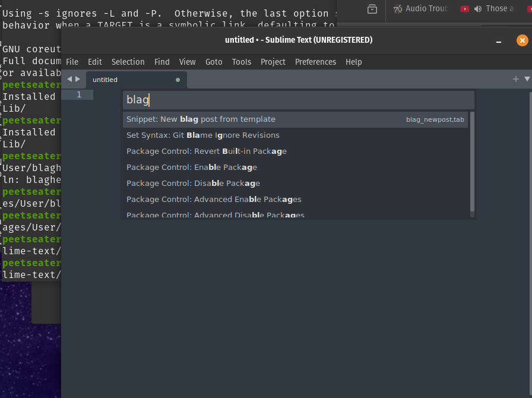
Task: Go to previous tab with left arrow
Action: click(x=69, y=79)
